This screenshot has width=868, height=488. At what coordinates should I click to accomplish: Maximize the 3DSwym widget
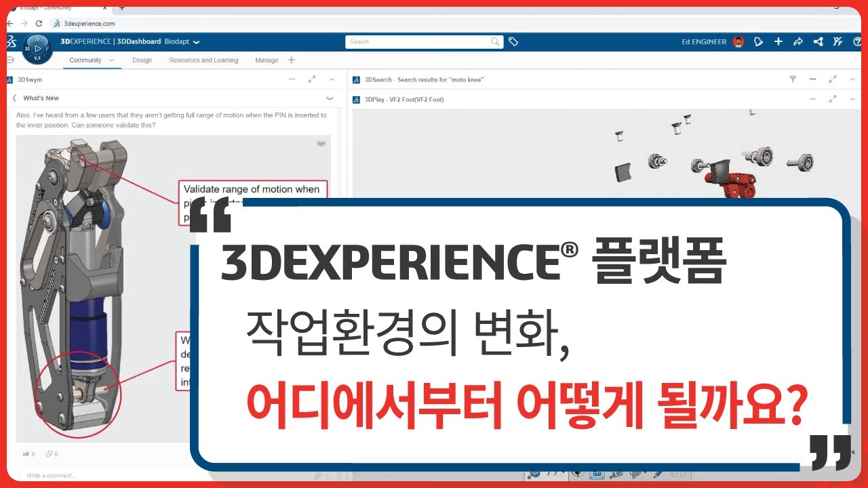(x=312, y=79)
